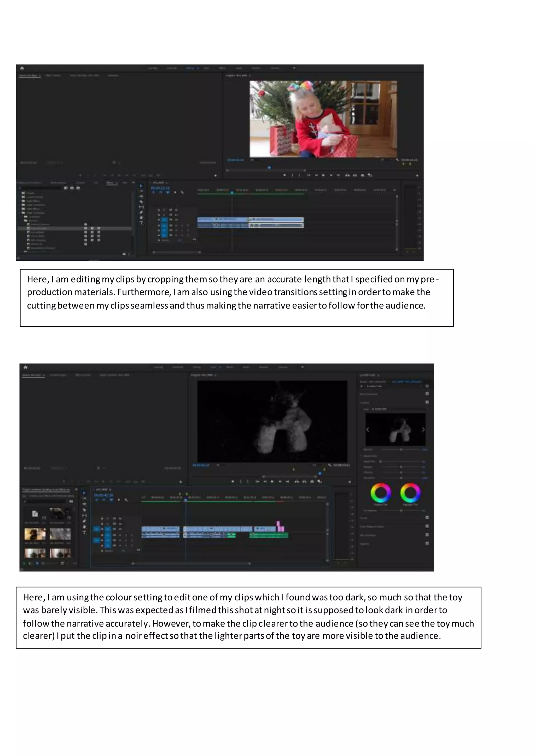Click previous-look arrow on Lumetri toy preview
535x756 pixels.
[368, 429]
